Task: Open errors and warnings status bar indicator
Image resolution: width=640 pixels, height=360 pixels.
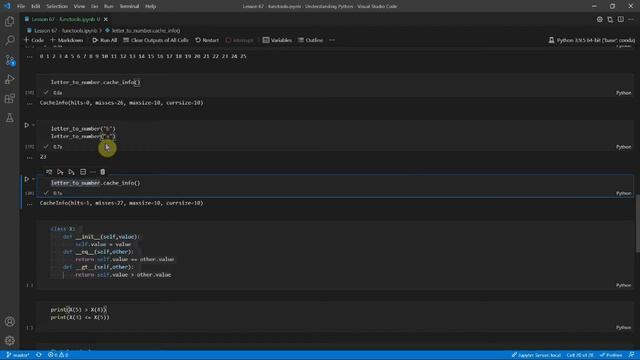Action: (58, 355)
